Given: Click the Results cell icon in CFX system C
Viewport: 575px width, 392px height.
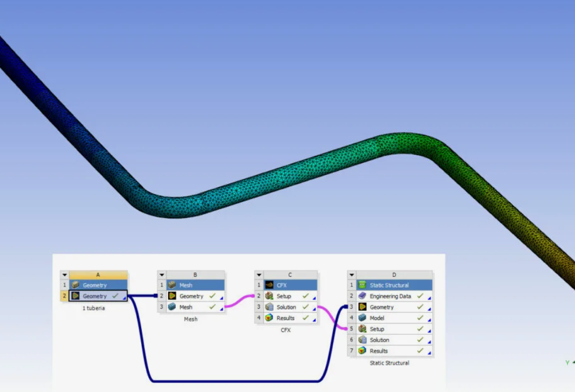Looking at the screenshot, I should point(269,318).
